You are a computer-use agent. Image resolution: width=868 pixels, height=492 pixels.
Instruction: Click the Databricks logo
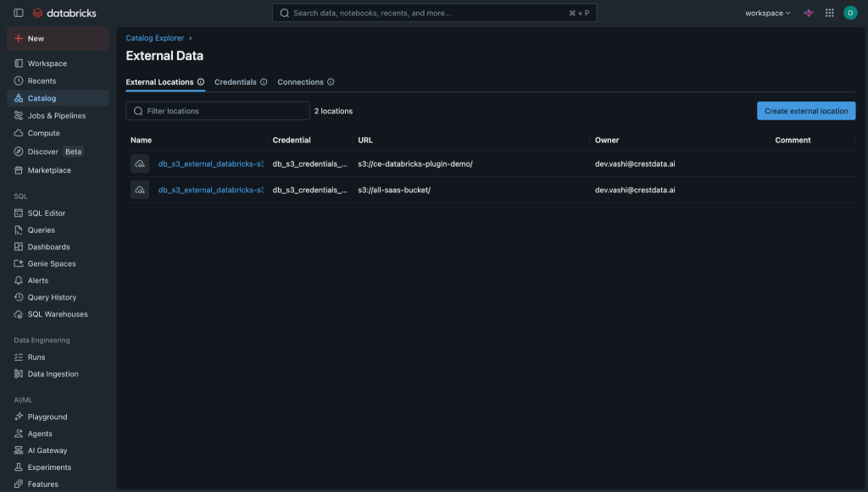[x=64, y=13]
